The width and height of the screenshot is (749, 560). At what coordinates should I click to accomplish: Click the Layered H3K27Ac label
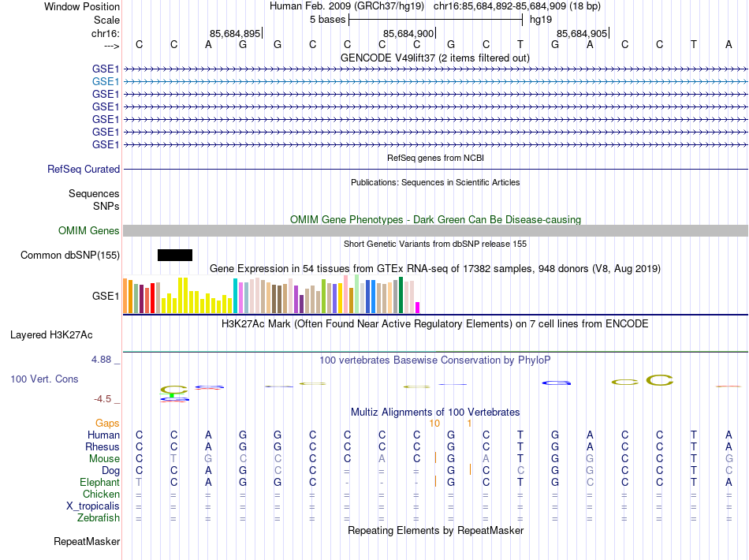51,335
